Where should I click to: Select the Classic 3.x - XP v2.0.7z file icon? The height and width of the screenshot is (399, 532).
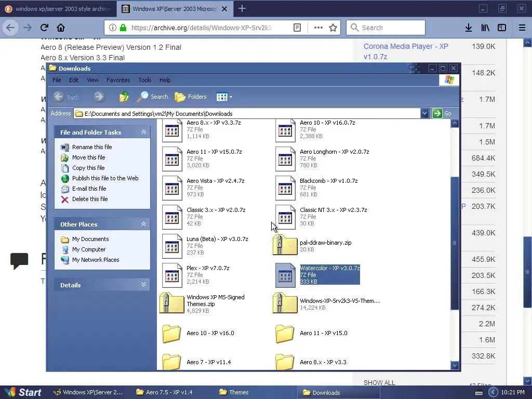click(172, 217)
